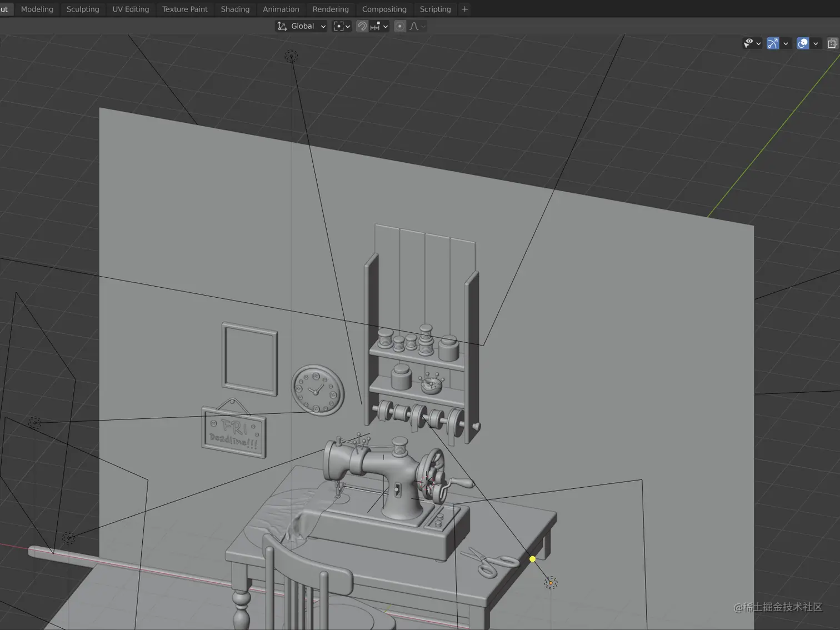The image size is (840, 630).
Task: Select the empty picture frame on the wall
Action: pyautogui.click(x=249, y=359)
